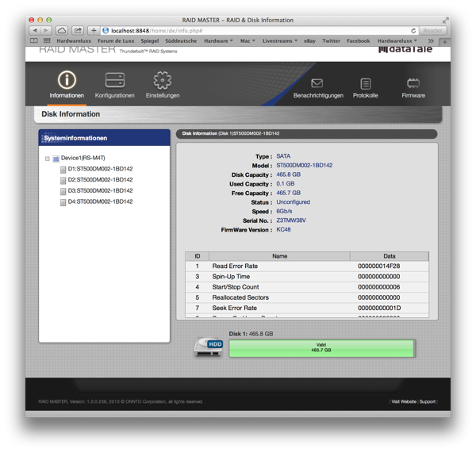476x452 pixels.
Task: Select disk D2:ST500DM002-1BD142 in tree
Action: coord(100,180)
